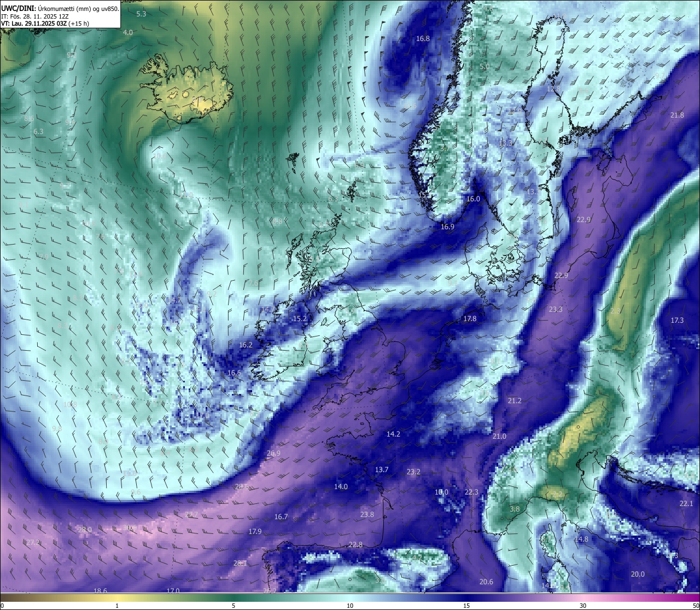Click the 26.9 value southwest of Ireland
This screenshot has height=610, width=700.
tap(273, 454)
